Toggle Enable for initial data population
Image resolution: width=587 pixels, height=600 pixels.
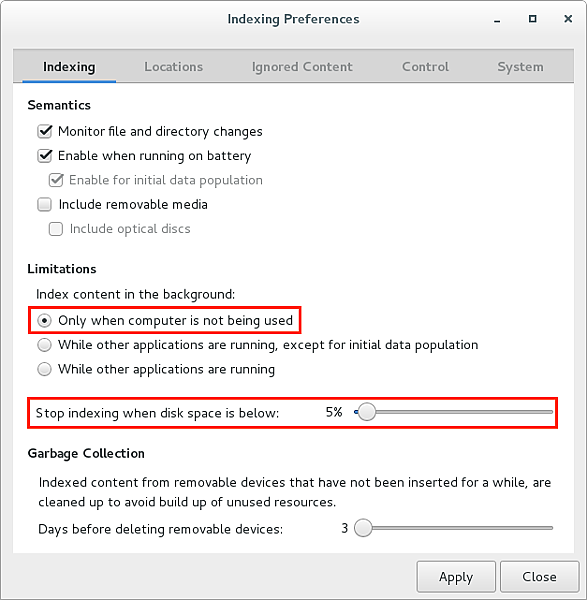pos(56,180)
